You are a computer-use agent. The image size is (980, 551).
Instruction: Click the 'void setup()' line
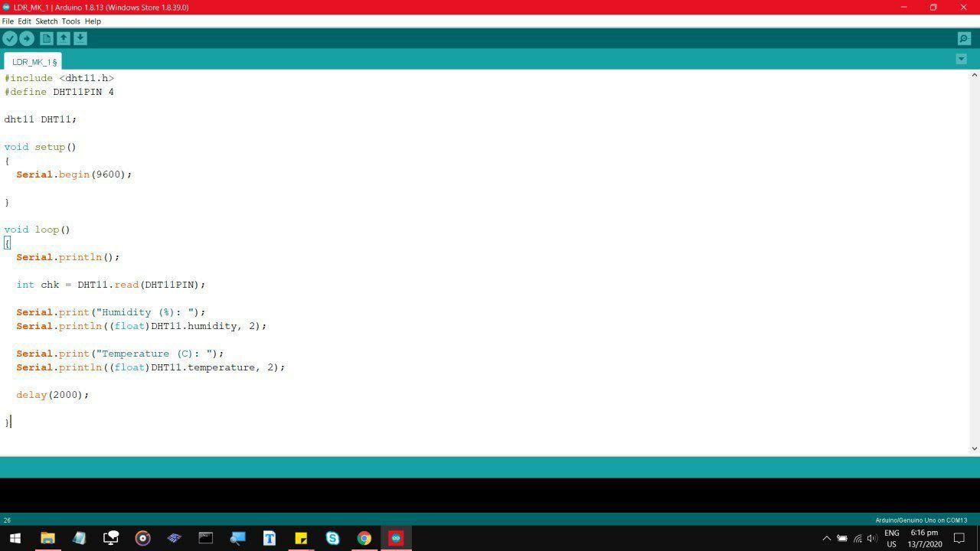coord(41,147)
